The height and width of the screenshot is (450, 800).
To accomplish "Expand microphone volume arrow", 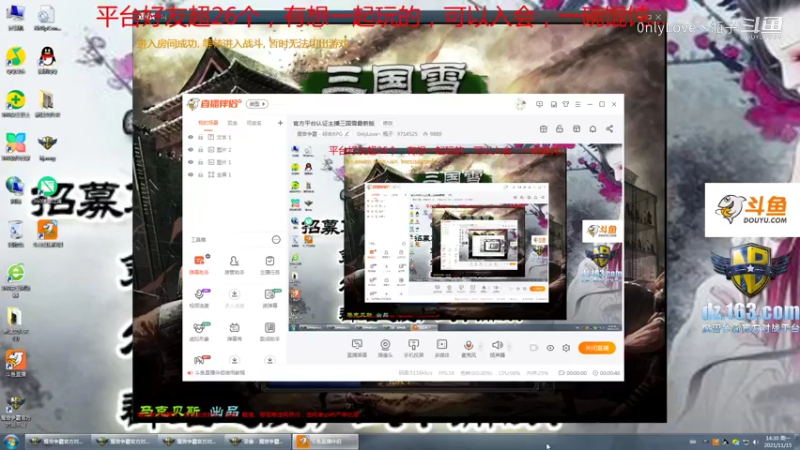I will [x=480, y=347].
